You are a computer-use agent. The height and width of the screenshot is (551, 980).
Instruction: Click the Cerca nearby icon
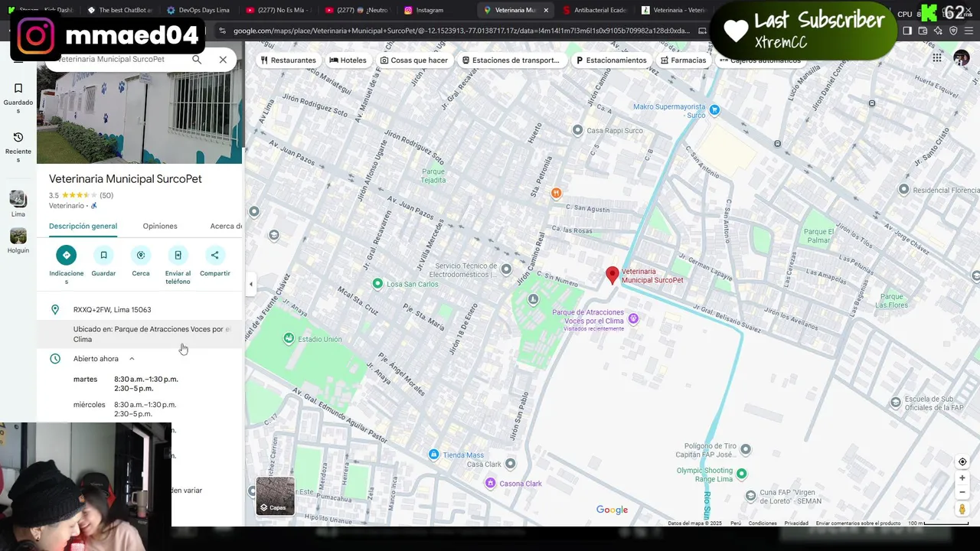coord(141,255)
